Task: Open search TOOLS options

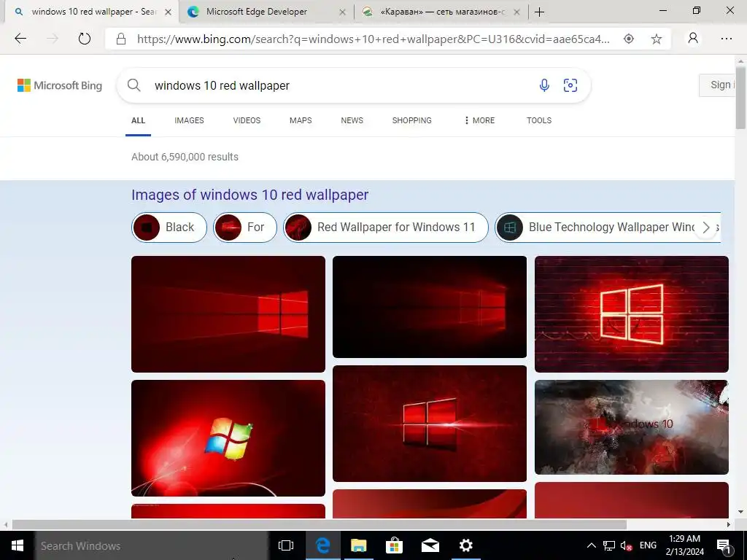Action: [539, 120]
